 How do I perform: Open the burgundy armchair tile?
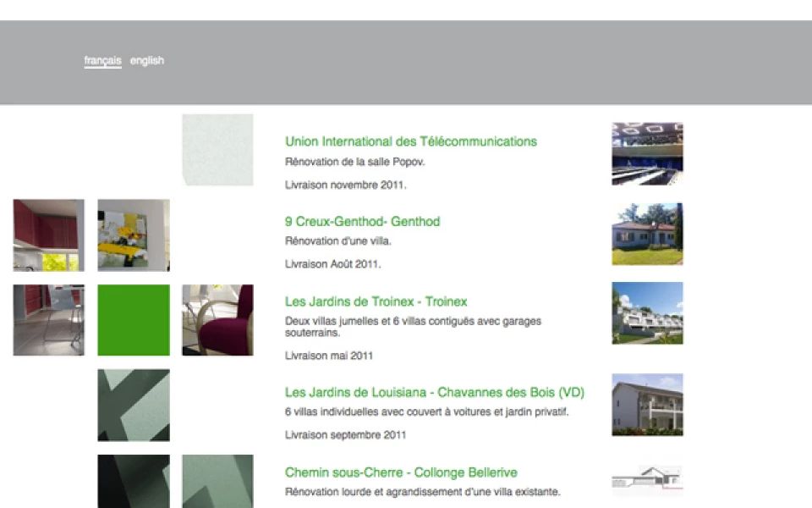coord(217,320)
